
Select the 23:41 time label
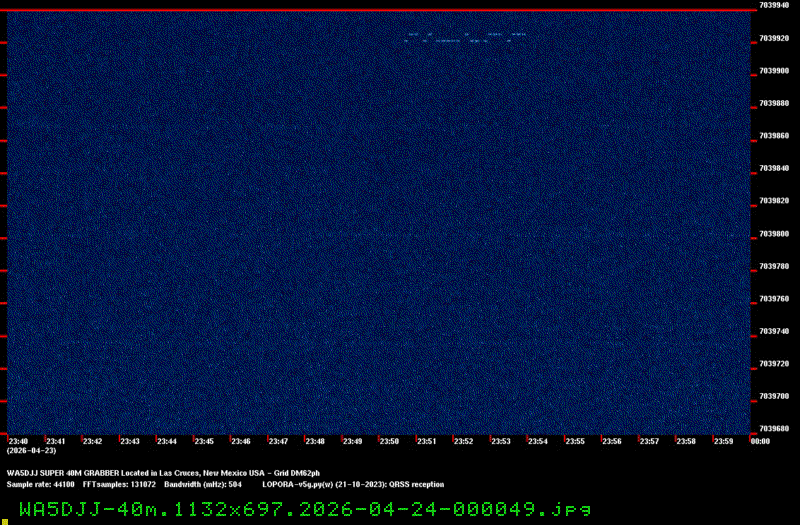click(56, 441)
